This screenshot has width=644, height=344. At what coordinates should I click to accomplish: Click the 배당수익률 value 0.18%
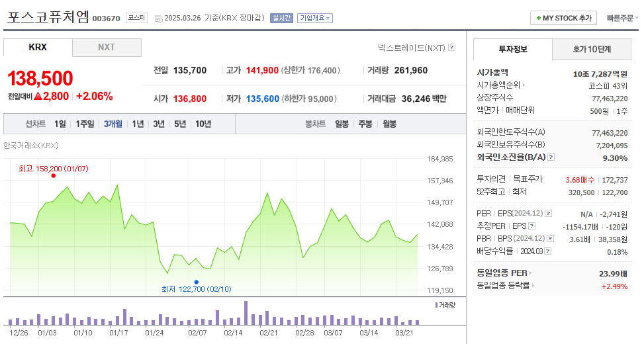(x=618, y=252)
